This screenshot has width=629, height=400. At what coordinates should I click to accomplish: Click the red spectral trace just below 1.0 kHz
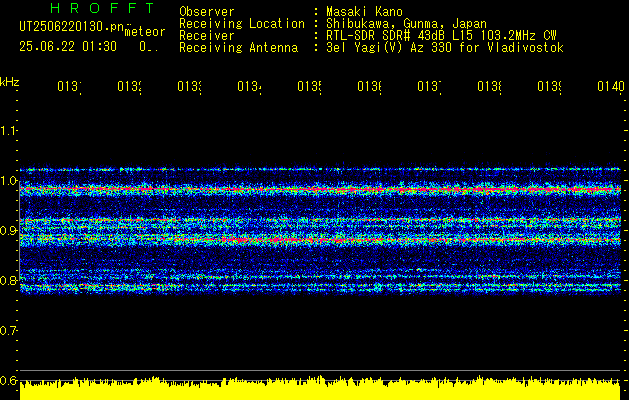click(320, 189)
